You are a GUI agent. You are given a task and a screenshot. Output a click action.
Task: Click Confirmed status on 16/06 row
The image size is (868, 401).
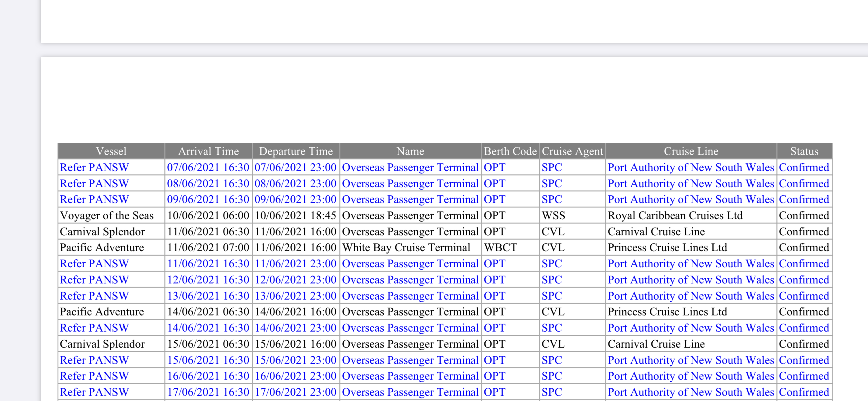(804, 376)
